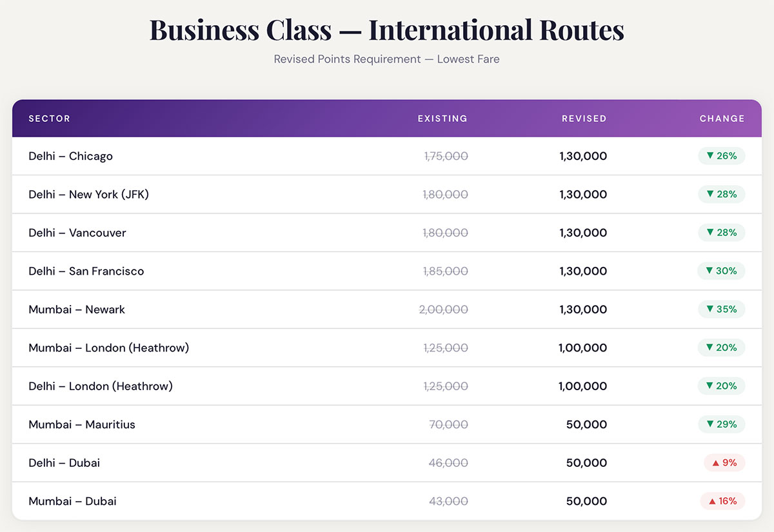
Task: Select the red ▲ 16% badge for Mumbai – Dubai
Action: point(723,501)
